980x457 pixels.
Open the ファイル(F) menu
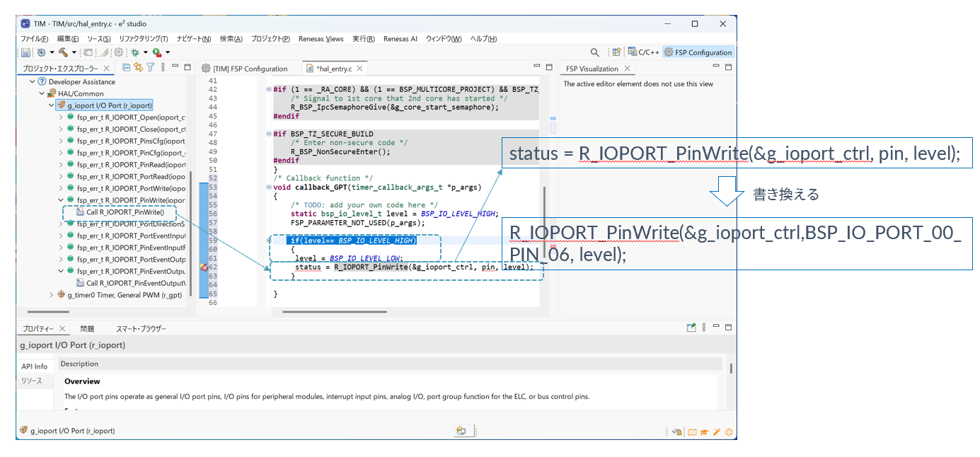click(x=35, y=39)
